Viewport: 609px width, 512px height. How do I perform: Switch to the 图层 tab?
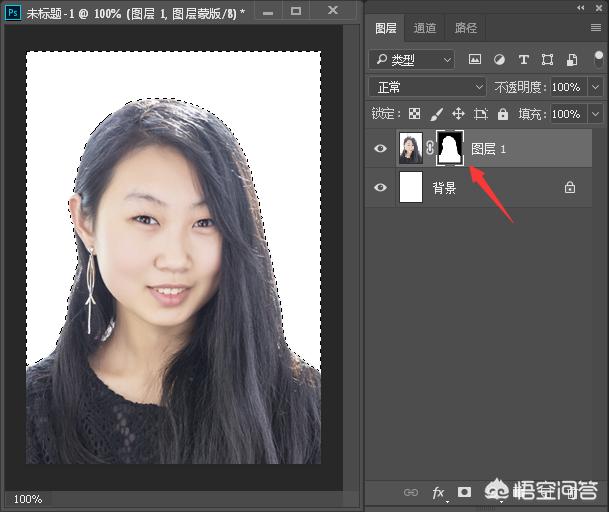tap(385, 28)
